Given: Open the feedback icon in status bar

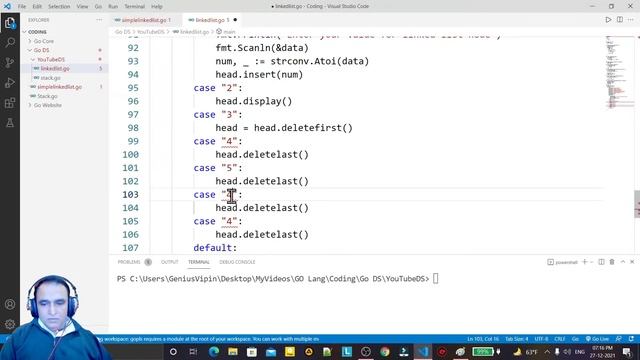Looking at the screenshot, I should [x=619, y=339].
